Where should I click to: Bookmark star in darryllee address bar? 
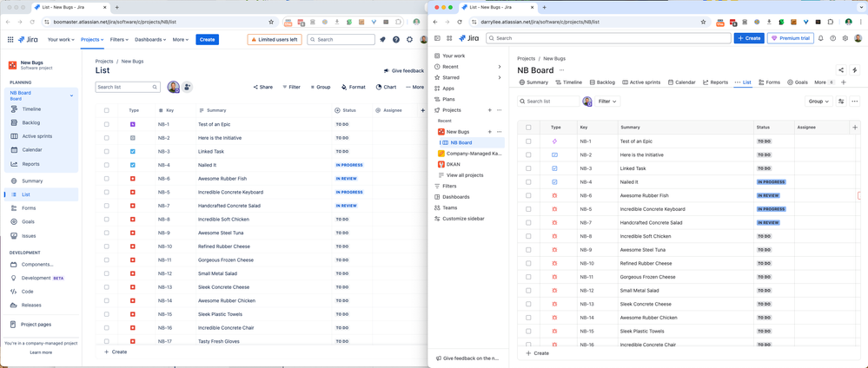coord(703,23)
